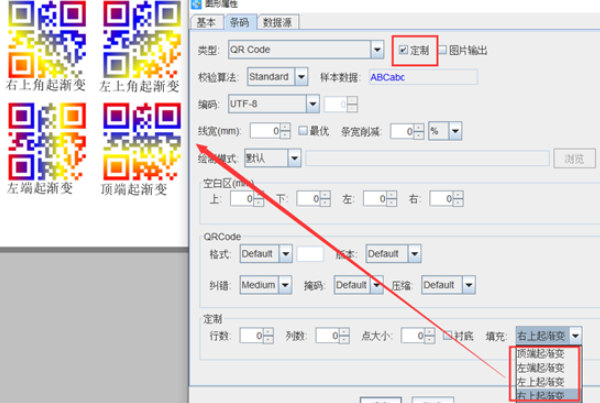
Task: Toggle the 图片输出 checkbox
Action: (x=445, y=49)
